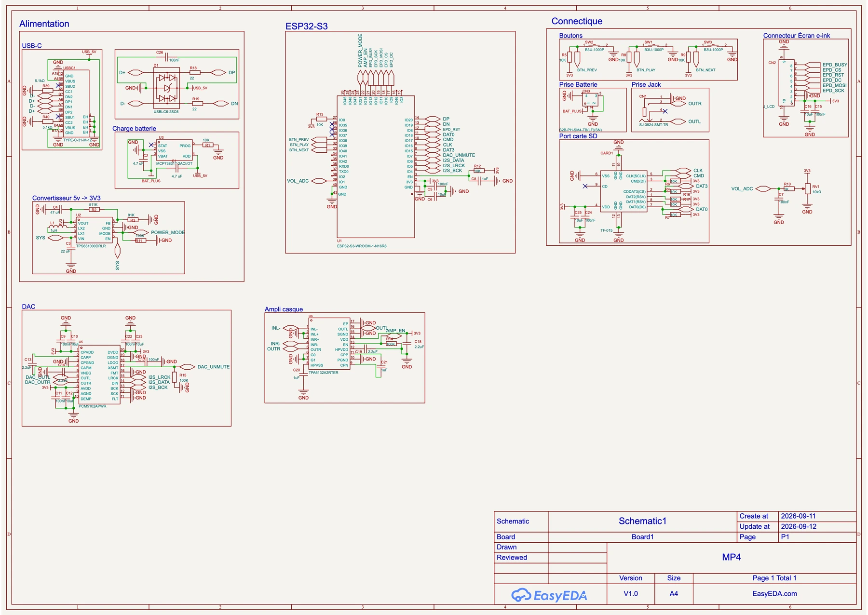Click the "Convertisseur 5v -> 3V3" label
The image size is (868, 615).
tap(67, 198)
